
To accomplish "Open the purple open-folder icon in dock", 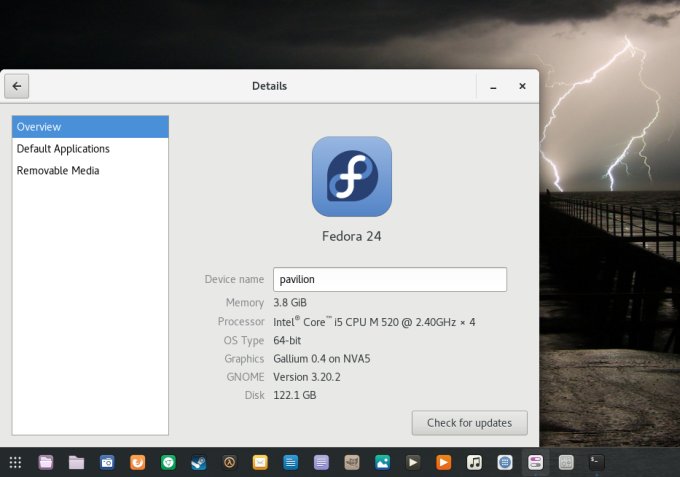I will [x=46, y=462].
